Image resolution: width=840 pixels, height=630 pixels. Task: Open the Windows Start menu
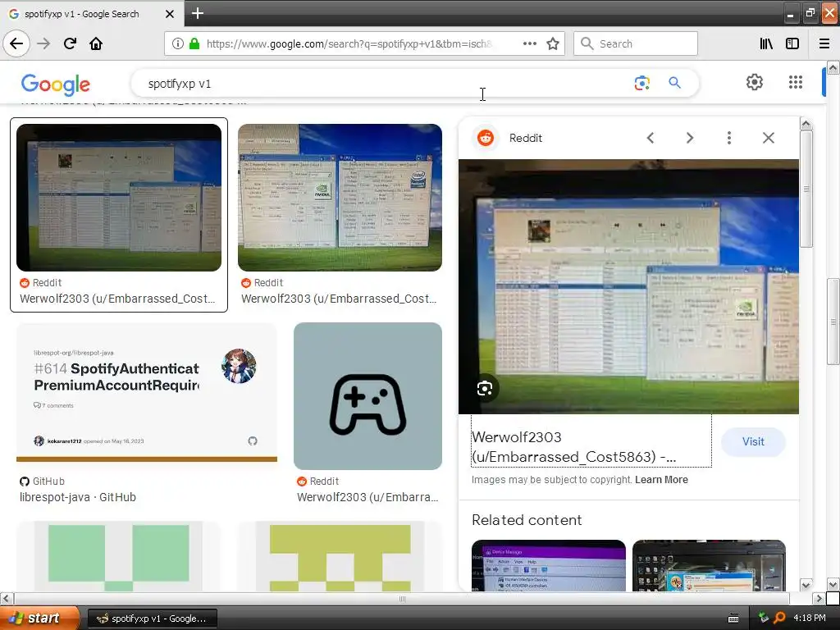39,619
